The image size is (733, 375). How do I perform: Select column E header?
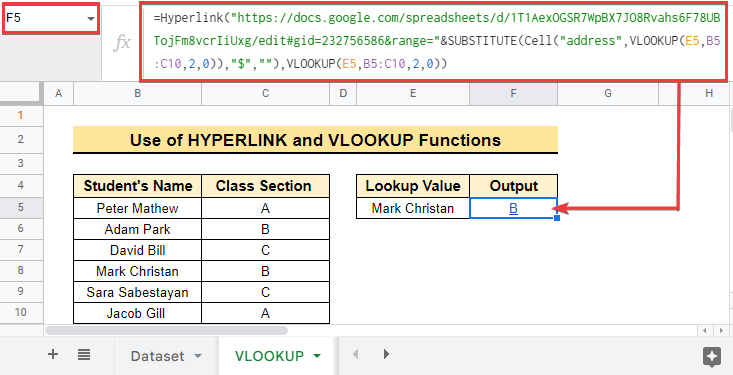click(413, 94)
